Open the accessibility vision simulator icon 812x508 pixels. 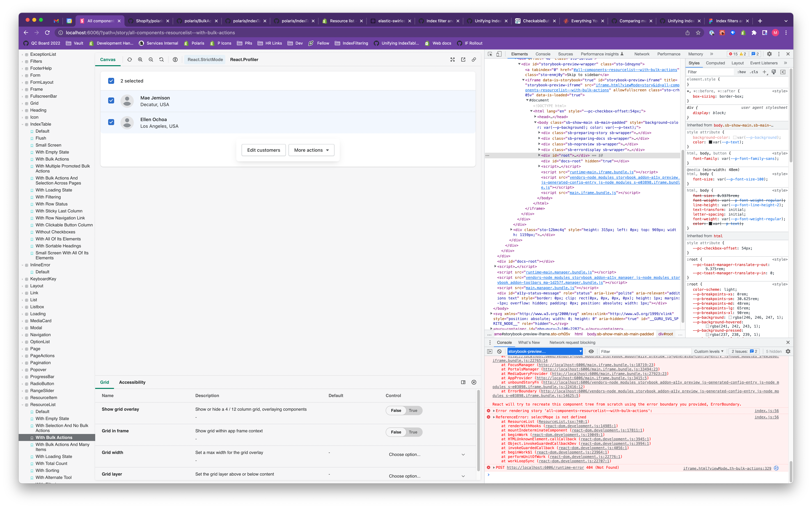[x=175, y=60]
